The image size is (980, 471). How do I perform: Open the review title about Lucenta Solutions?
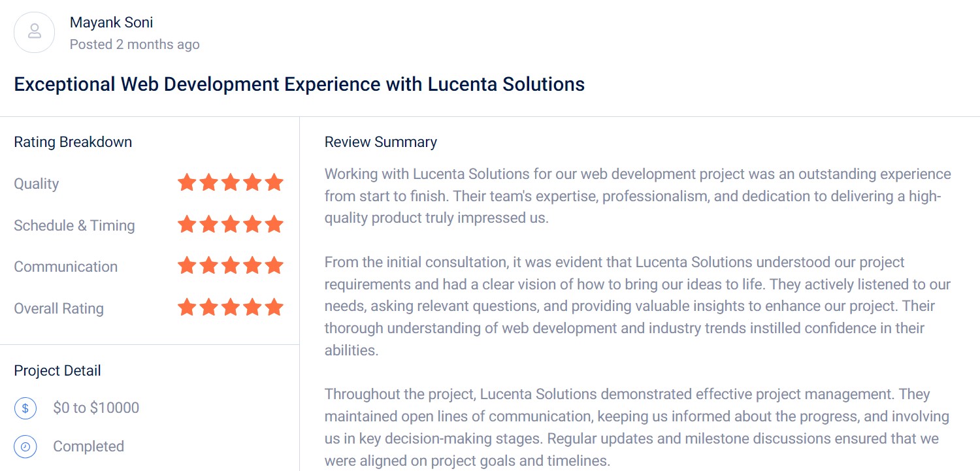(300, 84)
